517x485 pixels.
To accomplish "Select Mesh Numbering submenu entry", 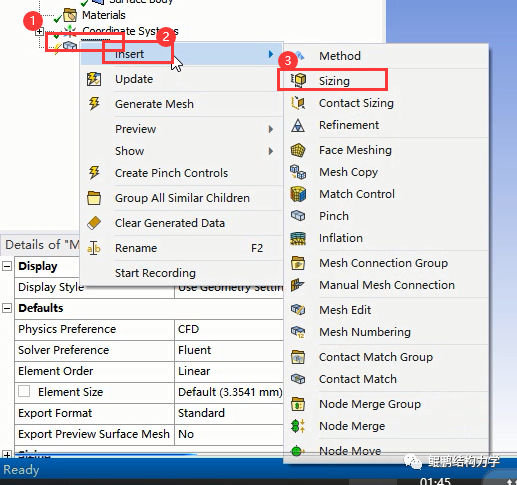I will coord(386,332).
